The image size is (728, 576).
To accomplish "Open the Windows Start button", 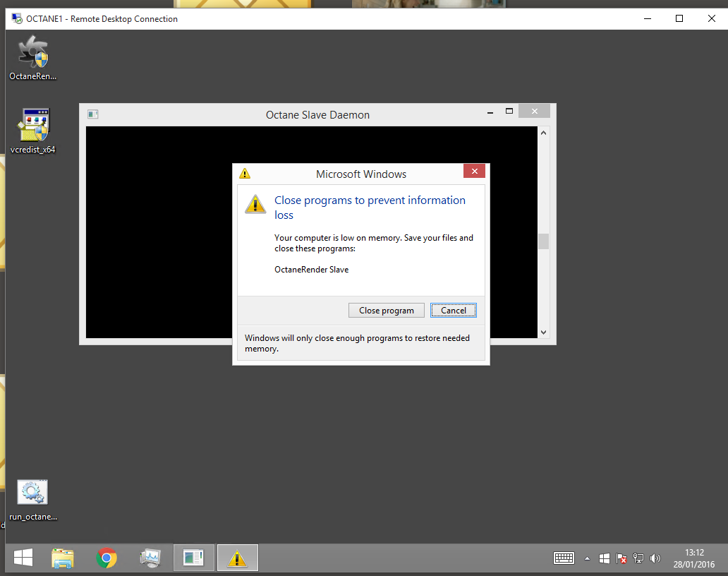I will pos(23,558).
